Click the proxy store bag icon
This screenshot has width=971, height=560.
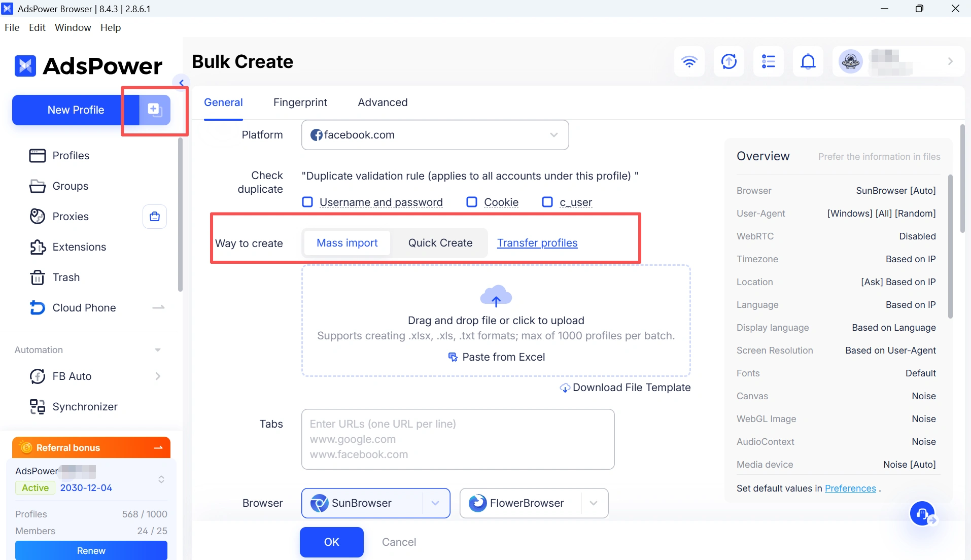point(155,217)
